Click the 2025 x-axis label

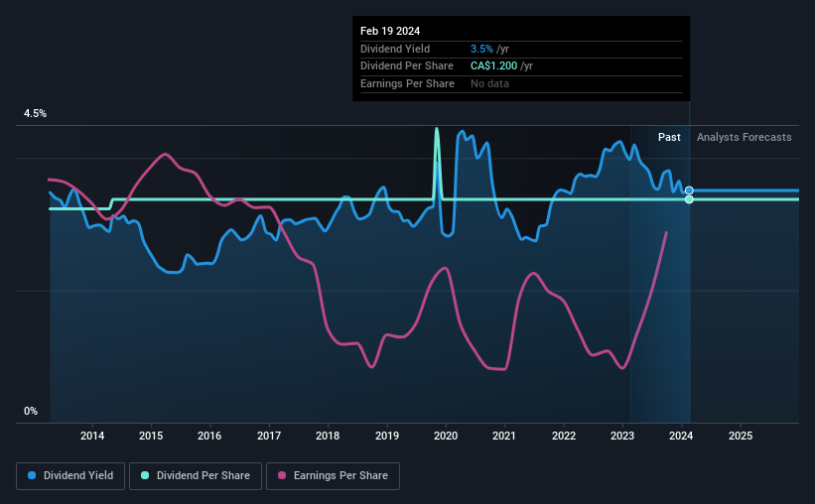[741, 436]
